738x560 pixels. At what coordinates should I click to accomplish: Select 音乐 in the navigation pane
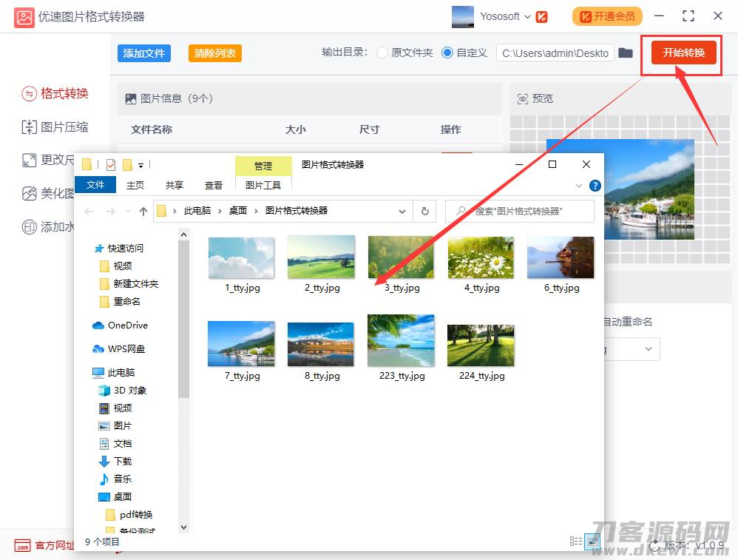[x=122, y=479]
